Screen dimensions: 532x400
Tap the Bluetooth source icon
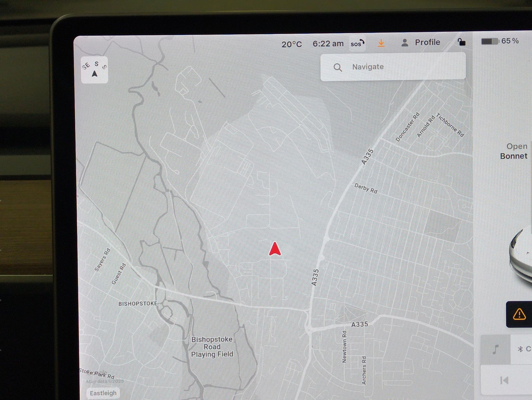pyautogui.click(x=520, y=349)
